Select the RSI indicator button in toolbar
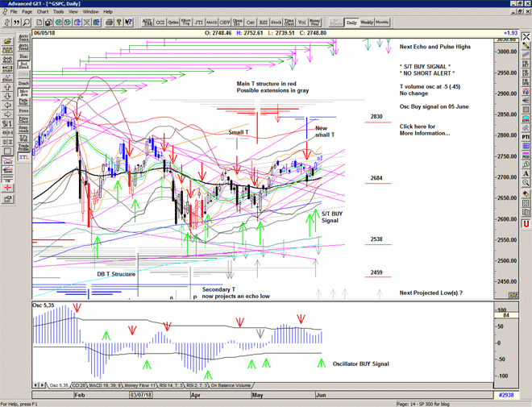 coord(264,23)
